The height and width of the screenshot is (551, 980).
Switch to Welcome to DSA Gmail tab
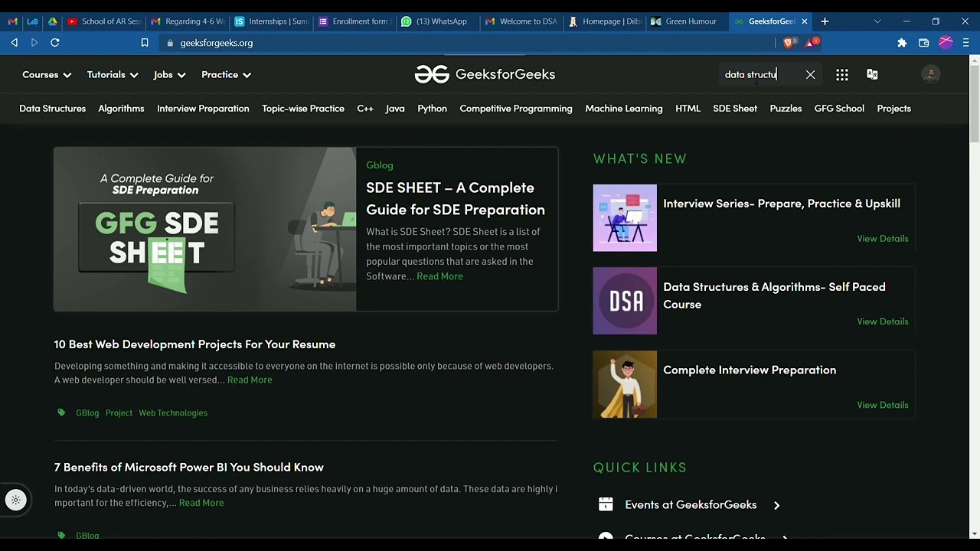tap(521, 21)
